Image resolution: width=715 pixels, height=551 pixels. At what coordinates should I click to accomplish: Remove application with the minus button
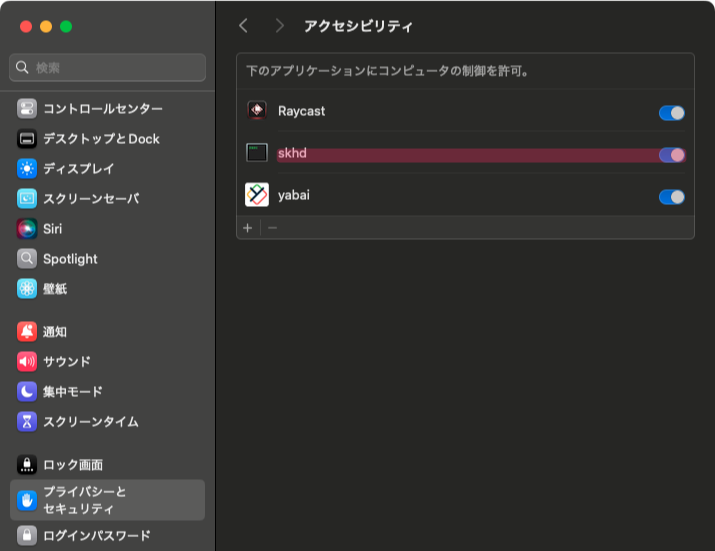273,228
